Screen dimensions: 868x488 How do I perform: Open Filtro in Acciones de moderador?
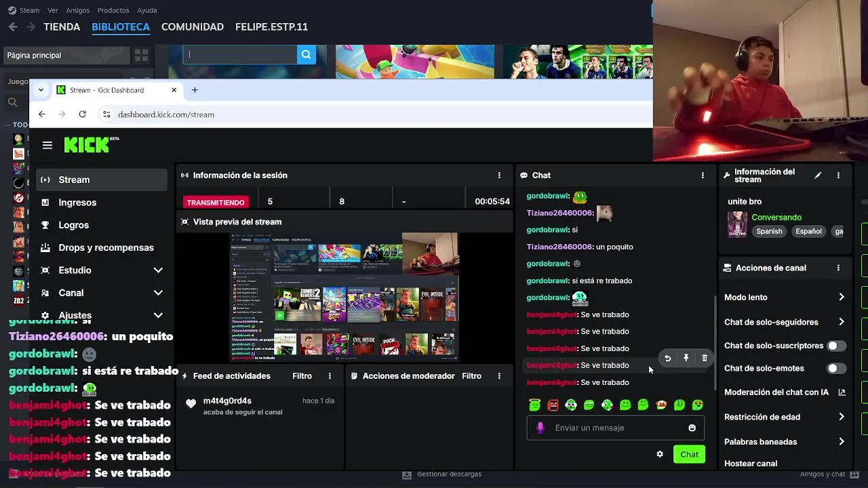pos(472,375)
